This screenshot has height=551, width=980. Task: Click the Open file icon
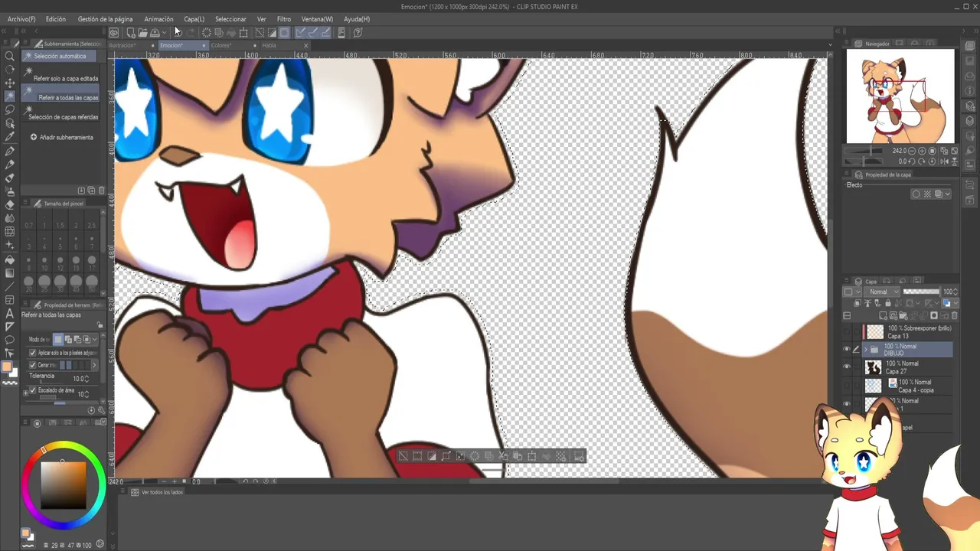[142, 32]
